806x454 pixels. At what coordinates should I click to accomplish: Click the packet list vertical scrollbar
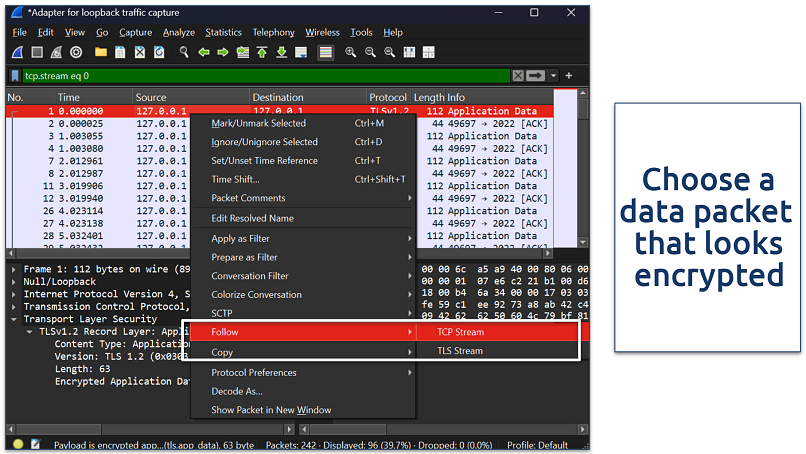pyautogui.click(x=584, y=170)
